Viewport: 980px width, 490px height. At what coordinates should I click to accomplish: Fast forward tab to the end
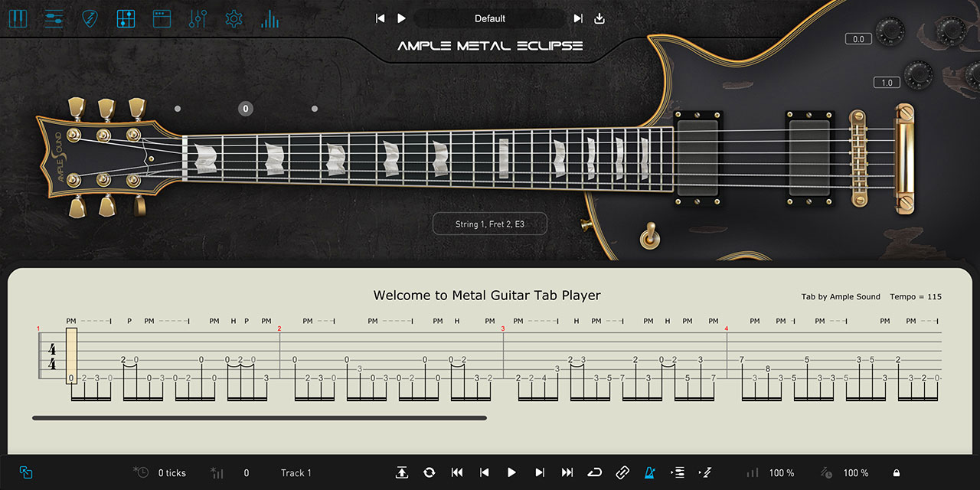[x=567, y=472]
